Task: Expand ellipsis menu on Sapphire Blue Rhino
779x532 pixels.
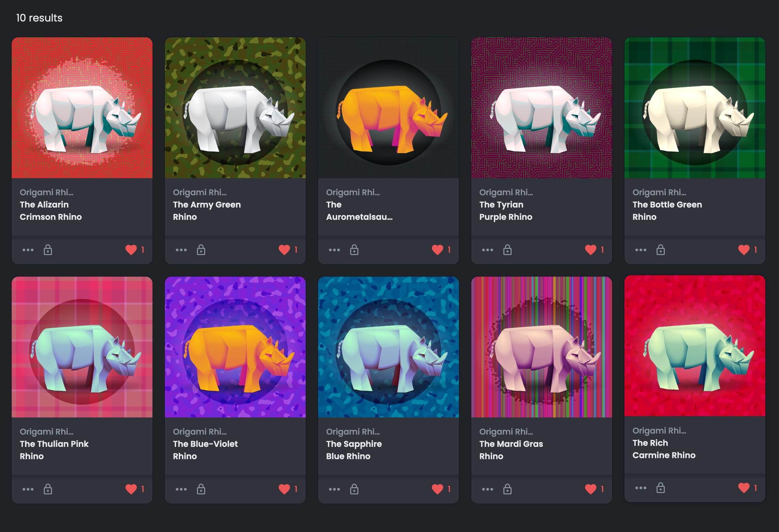Action: pyautogui.click(x=334, y=489)
